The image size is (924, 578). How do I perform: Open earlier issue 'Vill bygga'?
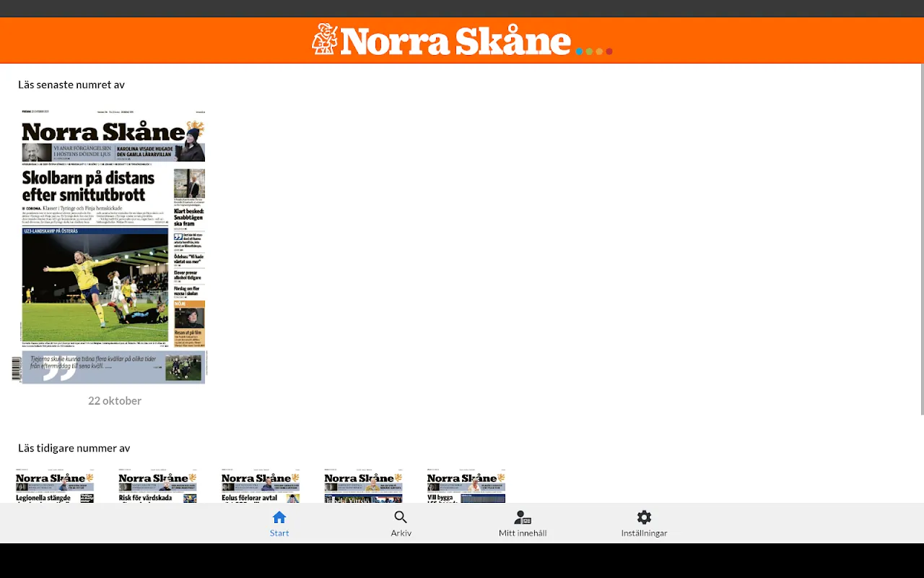(466, 486)
